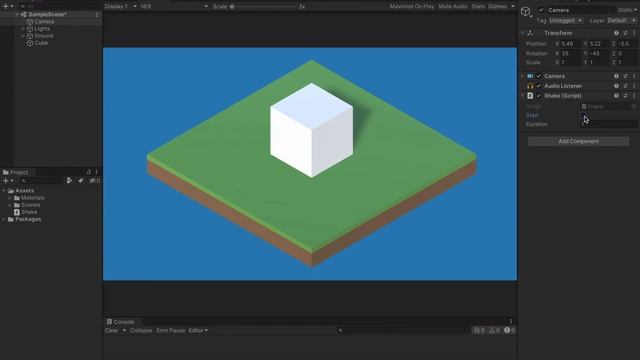
Task: Click the Position X field
Action: 571,44
